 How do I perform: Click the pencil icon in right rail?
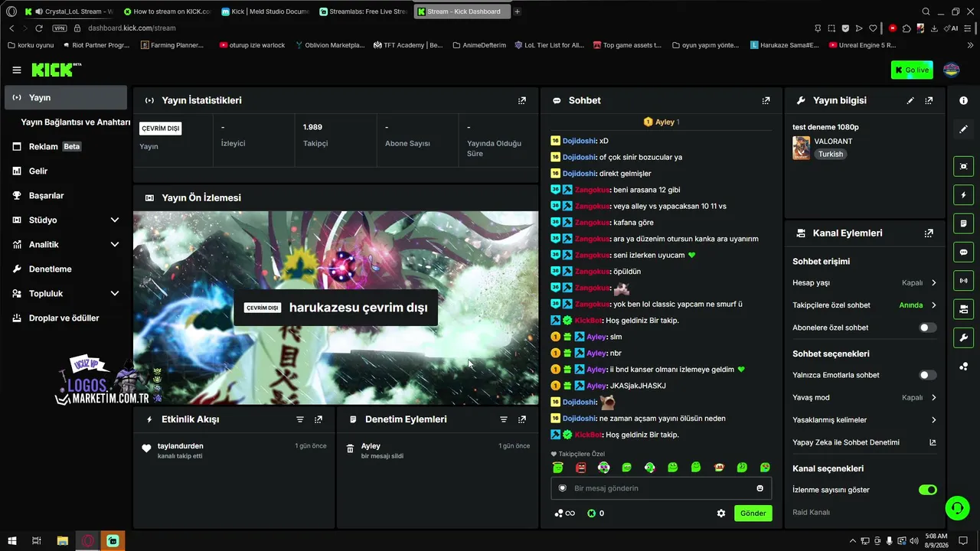963,129
